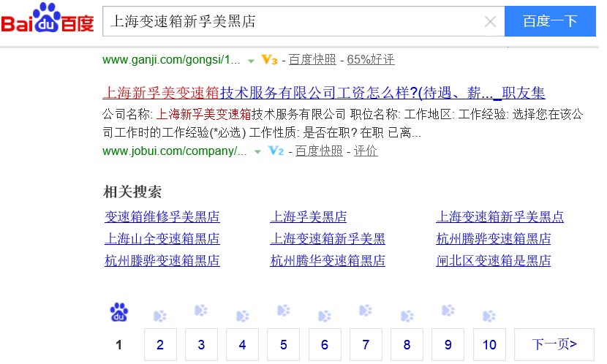Open the Baidu logo homepage link

point(48,18)
